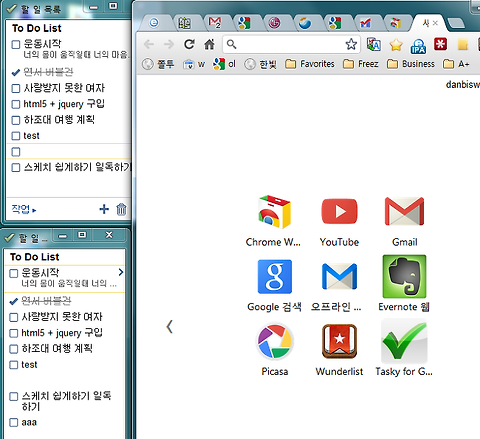Open the w calendar bookmark

click(x=194, y=64)
